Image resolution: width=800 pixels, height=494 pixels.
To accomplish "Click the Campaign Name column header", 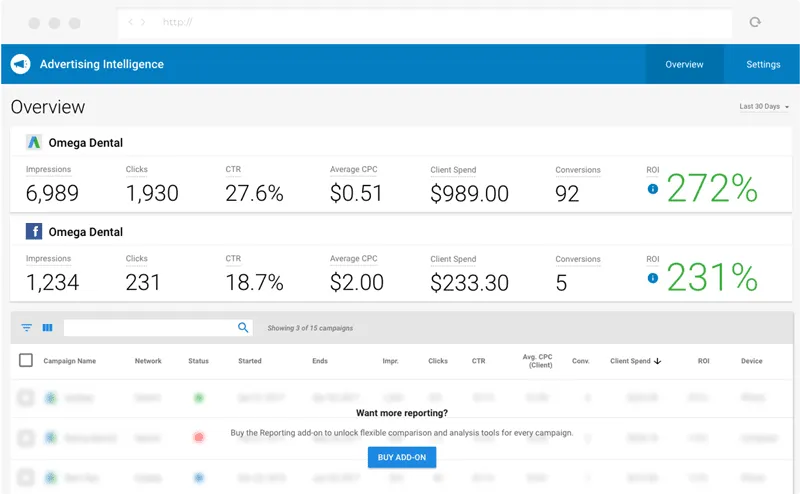I will 70,361.
